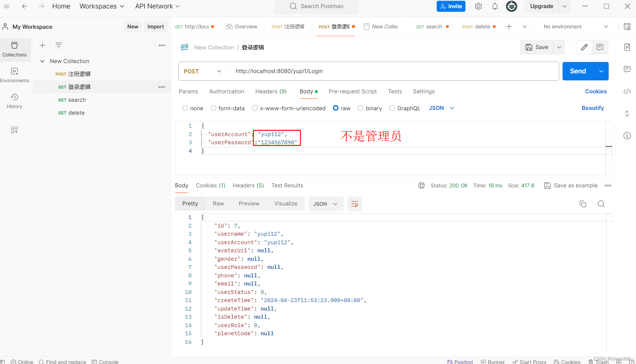Open Upgrade dropdown arrow

click(x=565, y=6)
